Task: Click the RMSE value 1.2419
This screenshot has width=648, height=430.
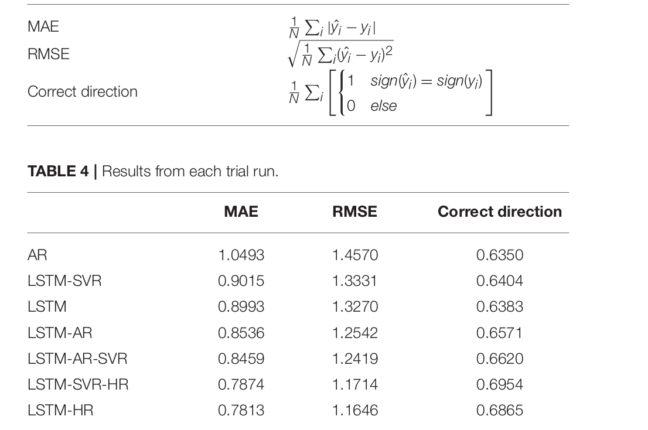Action: coord(355,359)
